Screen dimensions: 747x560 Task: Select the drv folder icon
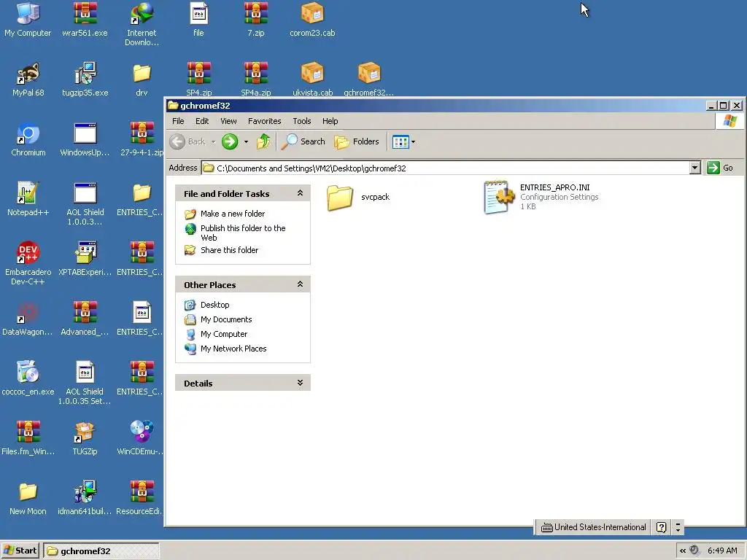(x=142, y=79)
